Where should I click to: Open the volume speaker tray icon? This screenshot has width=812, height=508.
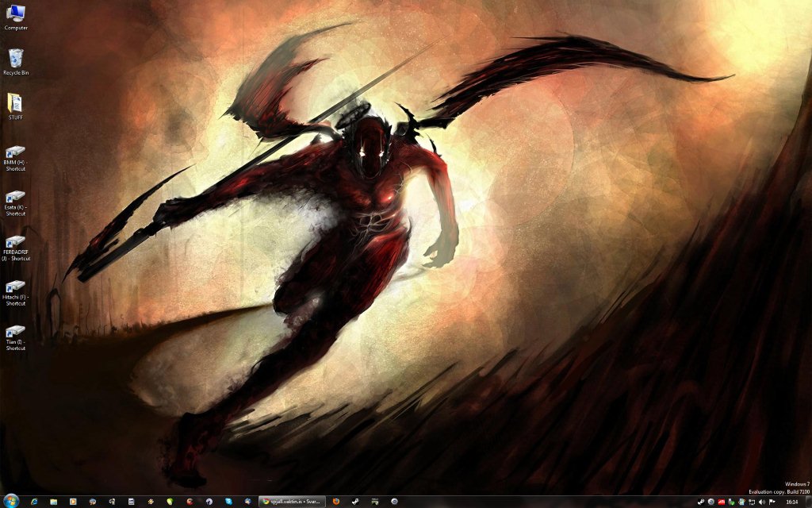[x=762, y=502]
